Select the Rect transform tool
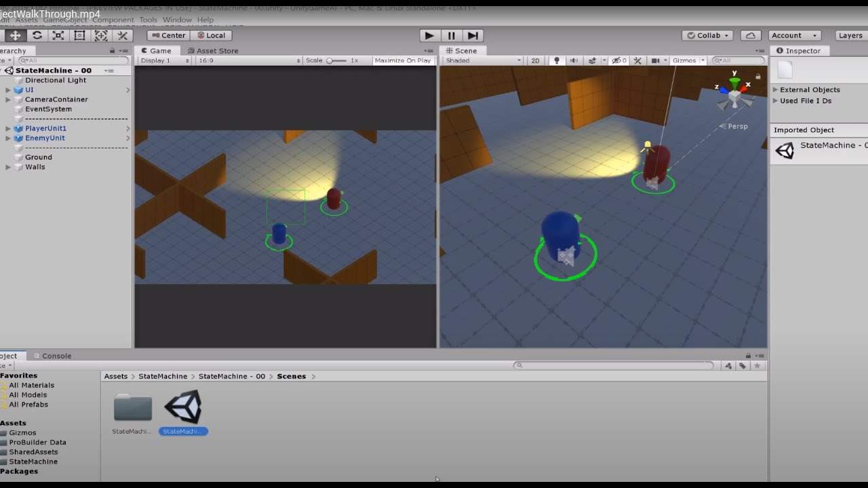The width and height of the screenshot is (868, 488). pyautogui.click(x=79, y=35)
